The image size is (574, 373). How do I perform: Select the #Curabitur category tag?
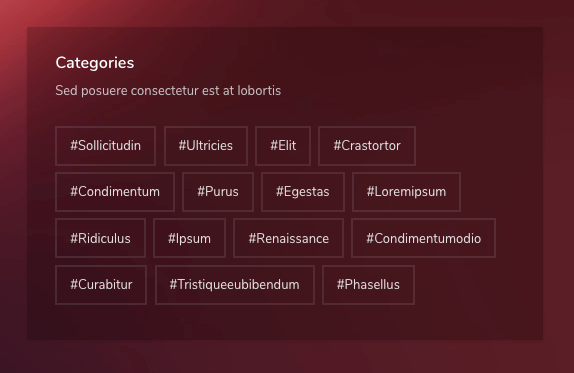[x=101, y=285]
